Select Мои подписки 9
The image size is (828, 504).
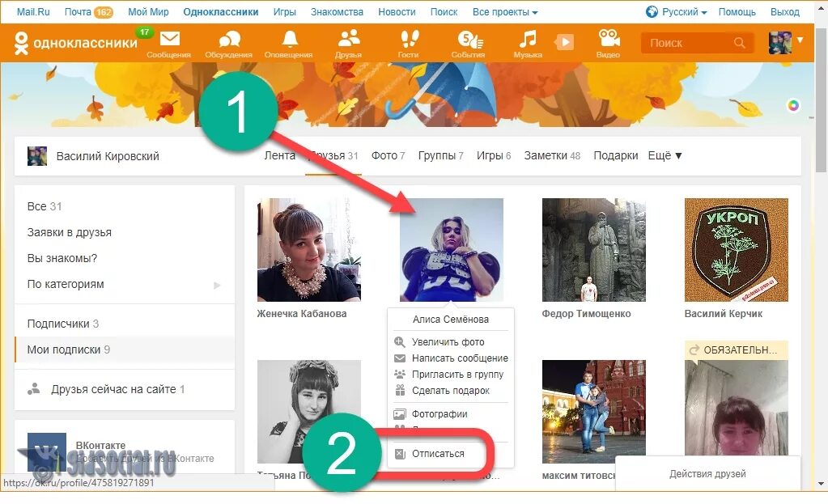pos(125,349)
